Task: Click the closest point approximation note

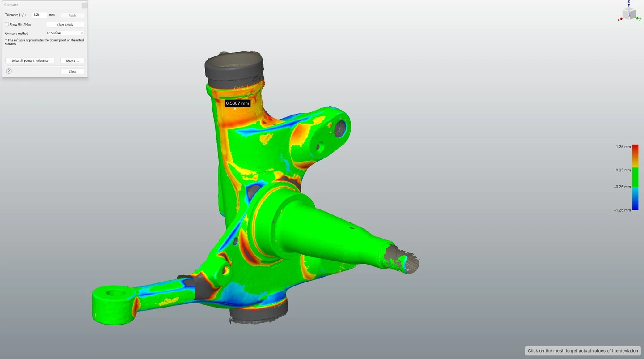Action: pyautogui.click(x=44, y=42)
